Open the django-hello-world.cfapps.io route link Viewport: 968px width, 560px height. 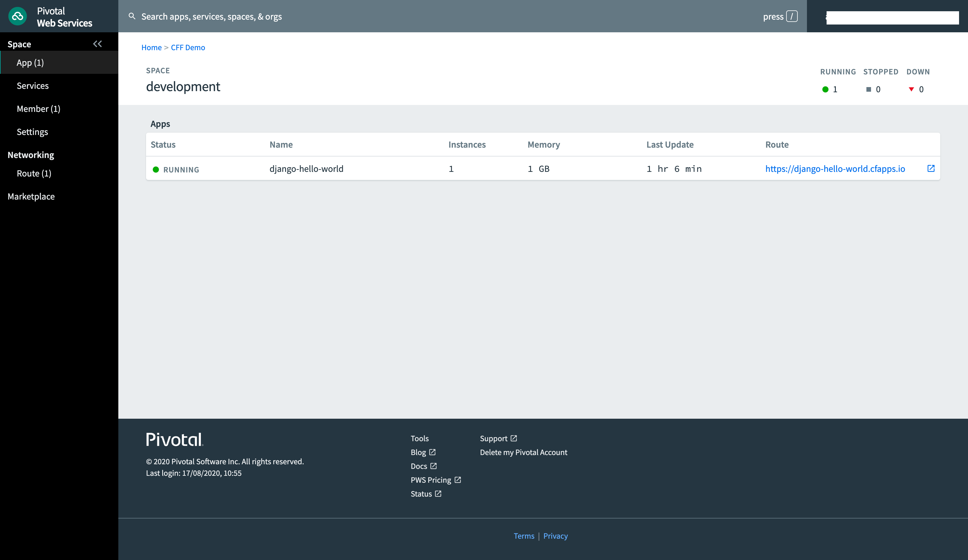[835, 168]
